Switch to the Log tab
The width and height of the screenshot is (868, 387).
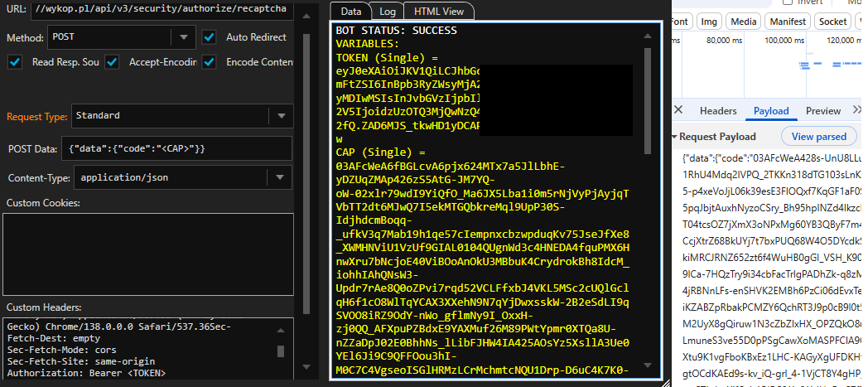click(388, 12)
